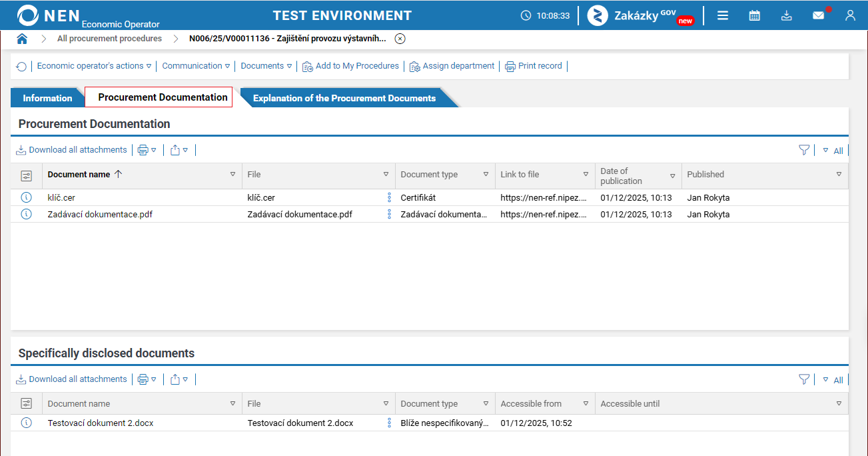Open info icon for Zadávací dokumentace.pdf row
Image resolution: width=868 pixels, height=456 pixels.
coord(27,214)
